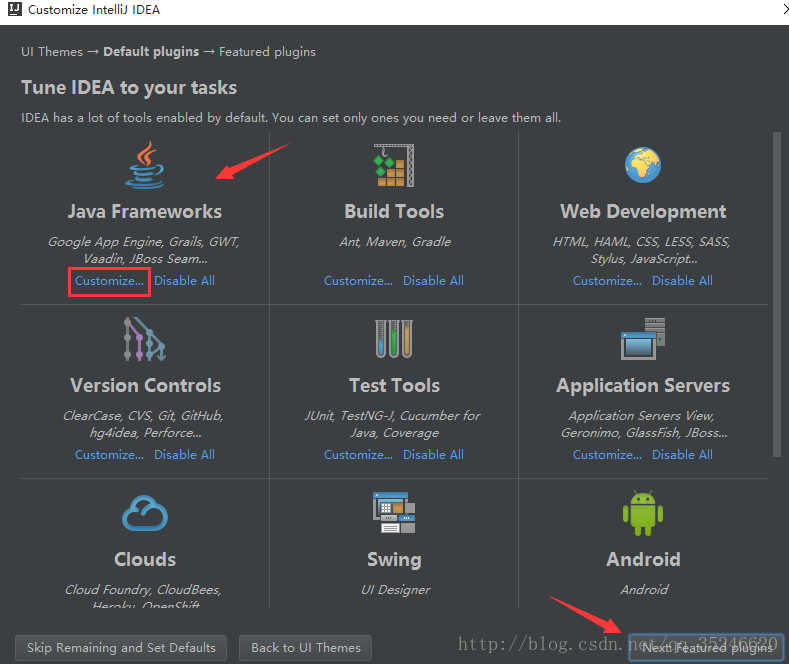Click the Web Development globe icon
Viewport: 789px width, 664px height.
tap(643, 165)
